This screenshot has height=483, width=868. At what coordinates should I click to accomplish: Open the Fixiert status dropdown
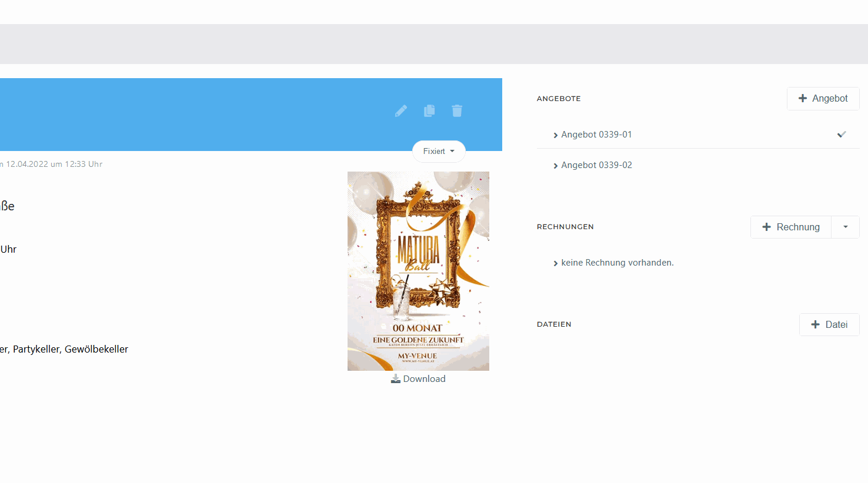pyautogui.click(x=439, y=151)
